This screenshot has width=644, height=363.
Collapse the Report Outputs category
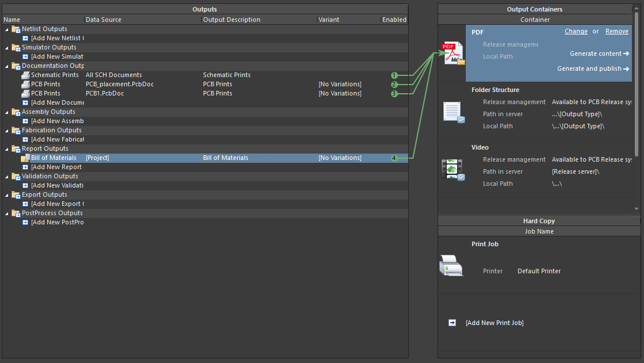(7, 149)
